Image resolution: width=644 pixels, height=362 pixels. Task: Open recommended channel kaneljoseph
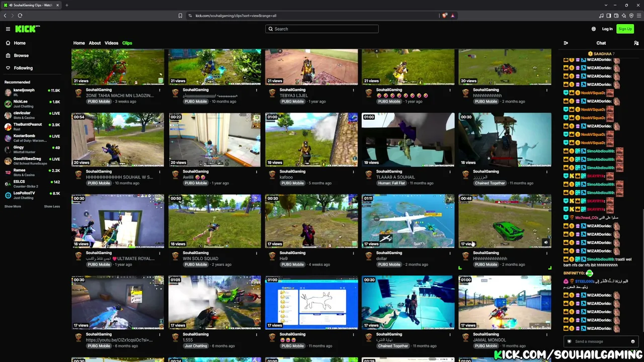coord(32,92)
